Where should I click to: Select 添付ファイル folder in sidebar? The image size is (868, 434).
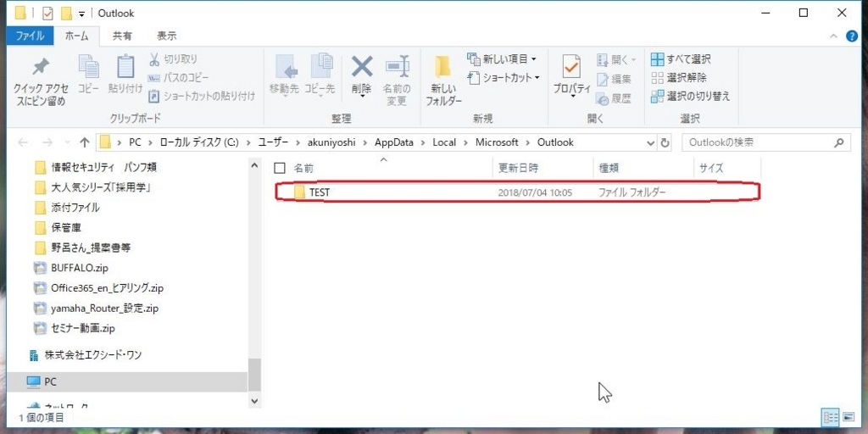[x=67, y=208]
